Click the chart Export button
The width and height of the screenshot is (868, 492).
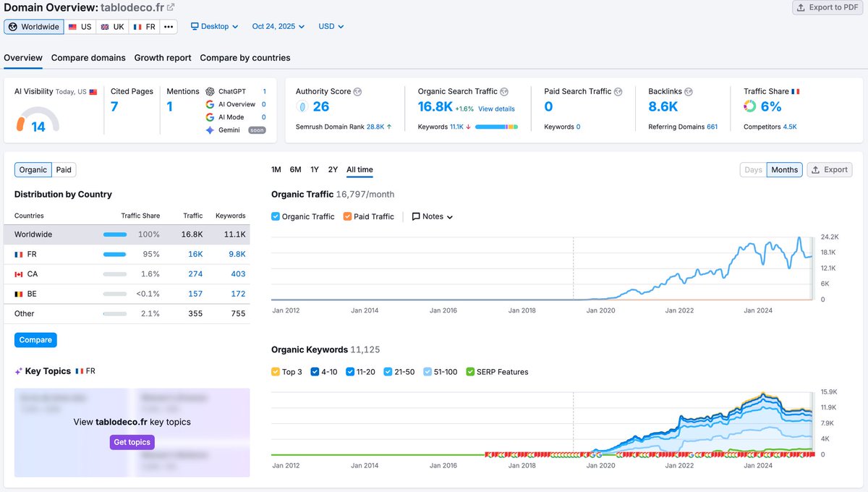830,170
